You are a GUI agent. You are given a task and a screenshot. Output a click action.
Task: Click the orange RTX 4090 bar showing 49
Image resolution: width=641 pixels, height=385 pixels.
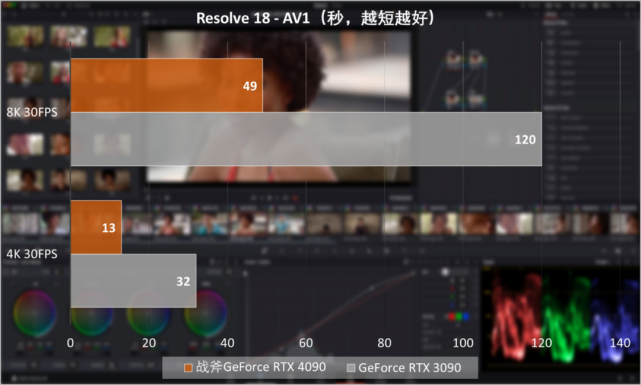tap(167, 85)
